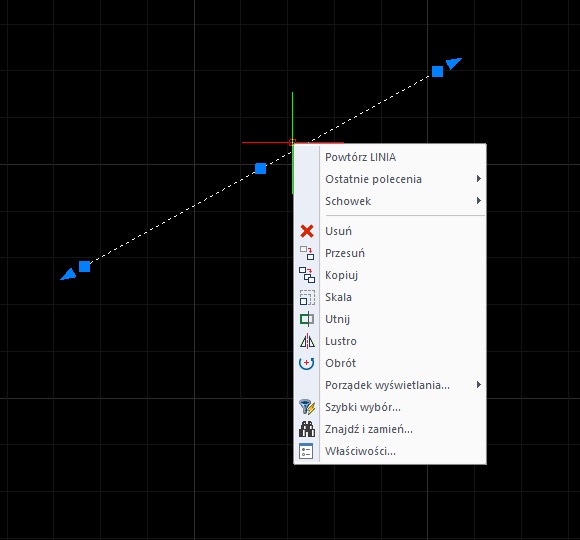The width and height of the screenshot is (580, 540).
Task: Select the Właściwości... menu item
Action: [390, 451]
